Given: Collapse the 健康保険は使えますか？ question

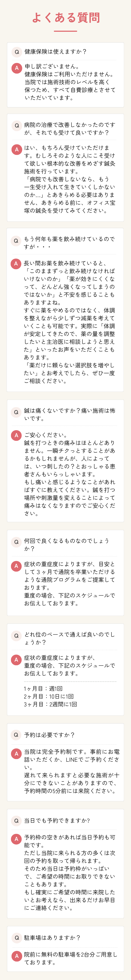Looking at the screenshot, I should (x=65, y=52).
